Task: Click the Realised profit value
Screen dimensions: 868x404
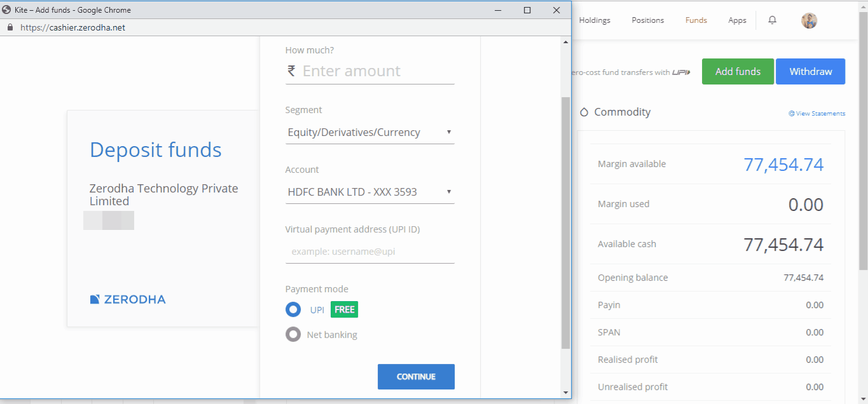Action: pos(815,360)
